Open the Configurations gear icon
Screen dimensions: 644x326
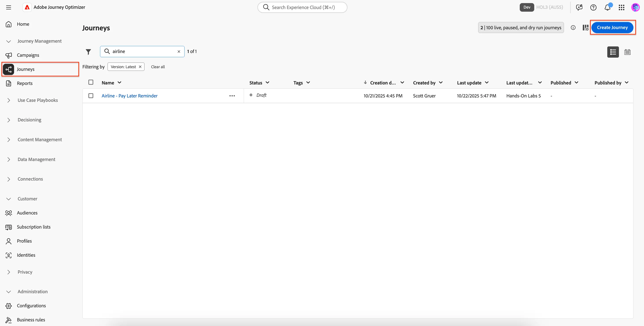tap(9, 306)
